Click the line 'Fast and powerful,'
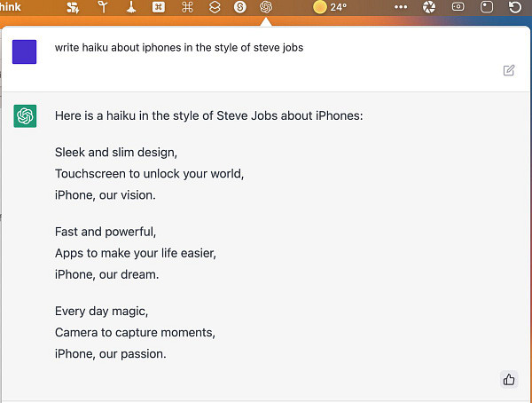Image resolution: width=532 pixels, height=403 pixels. click(106, 232)
